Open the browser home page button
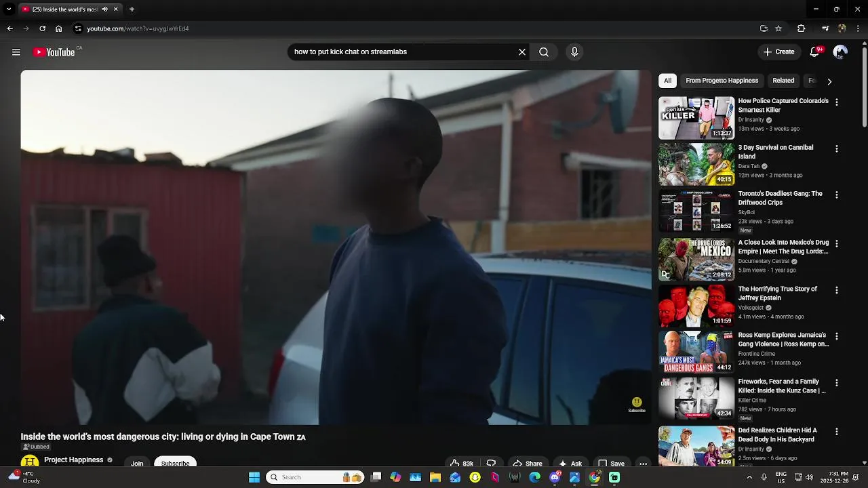 click(58, 28)
